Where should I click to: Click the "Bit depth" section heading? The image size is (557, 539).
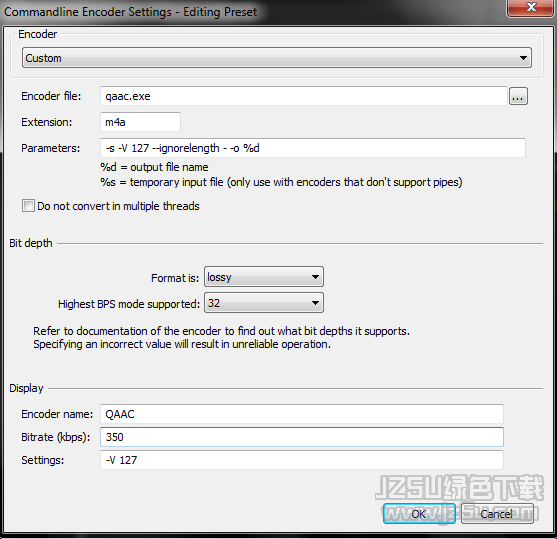tap(31, 243)
